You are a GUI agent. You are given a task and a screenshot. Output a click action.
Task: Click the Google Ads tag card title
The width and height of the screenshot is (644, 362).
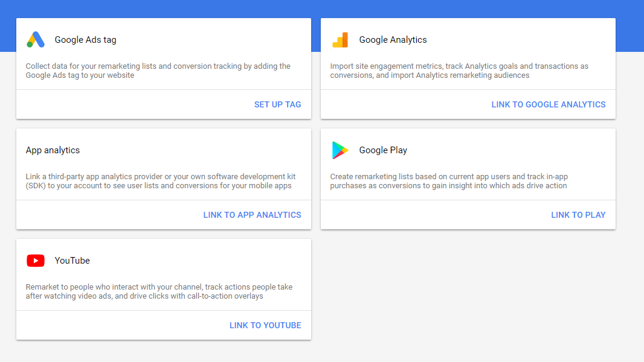pos(85,40)
